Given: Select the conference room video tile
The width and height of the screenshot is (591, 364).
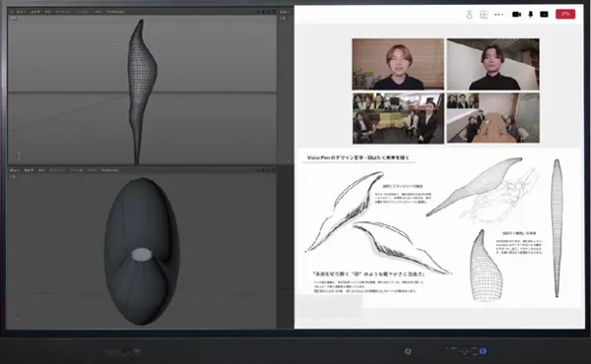Looking at the screenshot, I should point(493,118).
